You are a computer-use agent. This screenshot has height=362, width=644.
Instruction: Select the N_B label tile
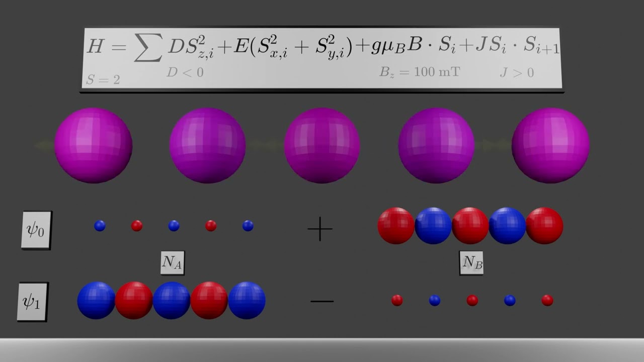coord(471,262)
